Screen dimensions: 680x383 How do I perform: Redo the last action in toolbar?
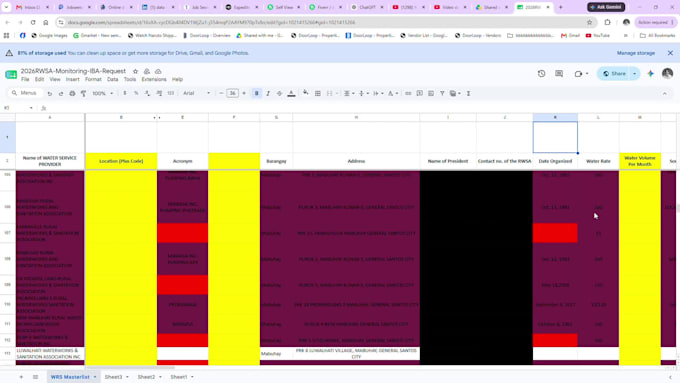[61, 93]
